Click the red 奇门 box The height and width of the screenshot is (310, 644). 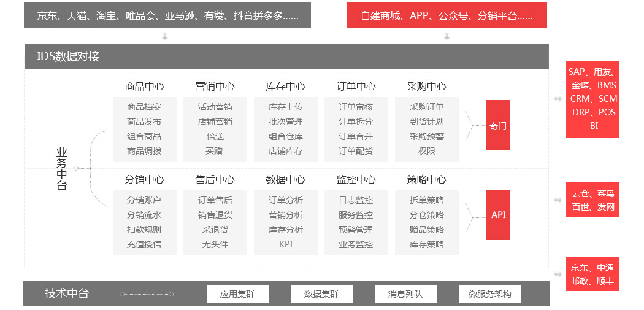(497, 125)
